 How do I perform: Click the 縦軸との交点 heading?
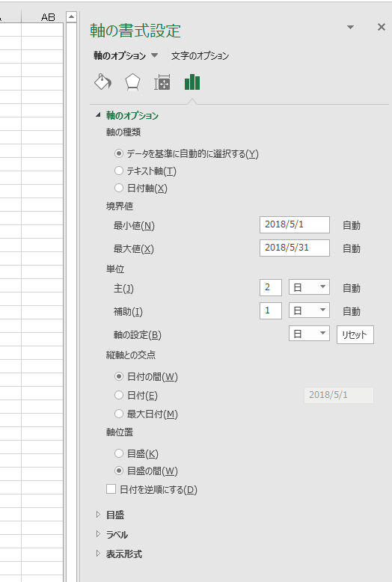coord(131,355)
